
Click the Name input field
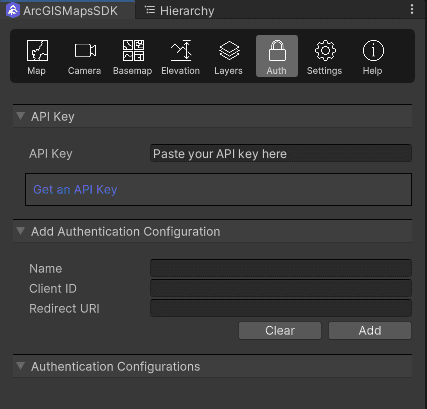click(x=281, y=268)
